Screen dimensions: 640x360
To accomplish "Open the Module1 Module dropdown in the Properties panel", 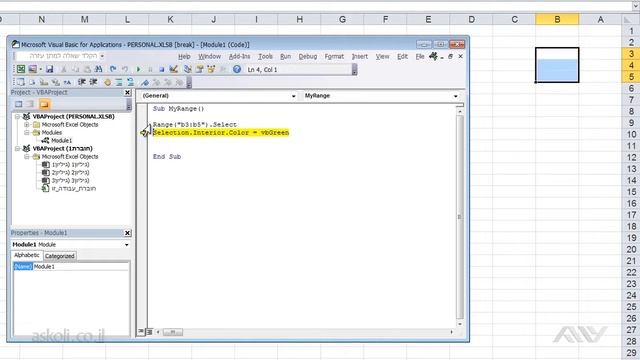I will pos(127,244).
